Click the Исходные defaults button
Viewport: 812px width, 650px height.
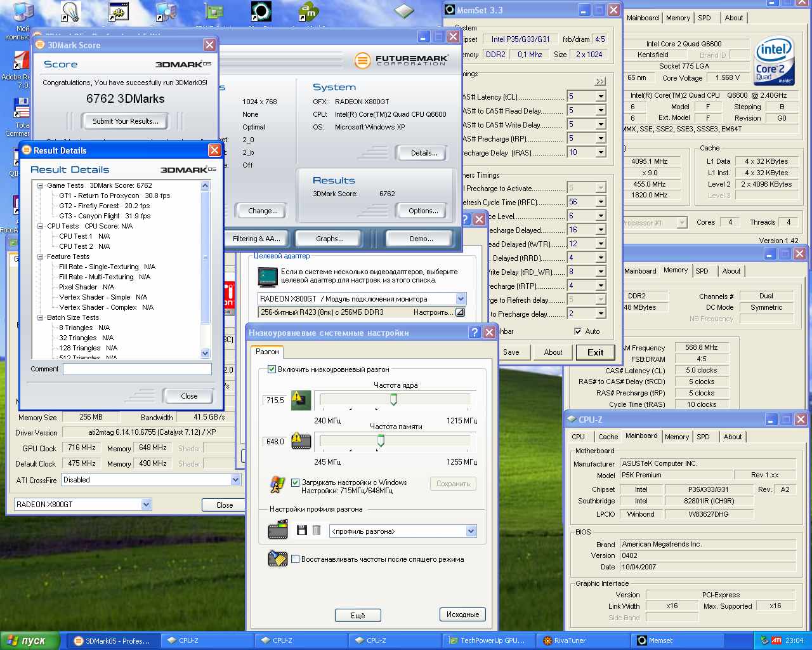(x=462, y=614)
